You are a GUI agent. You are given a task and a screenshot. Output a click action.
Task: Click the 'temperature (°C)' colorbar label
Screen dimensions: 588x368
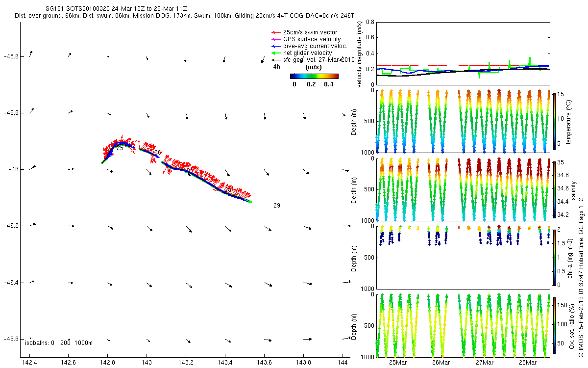click(x=569, y=122)
